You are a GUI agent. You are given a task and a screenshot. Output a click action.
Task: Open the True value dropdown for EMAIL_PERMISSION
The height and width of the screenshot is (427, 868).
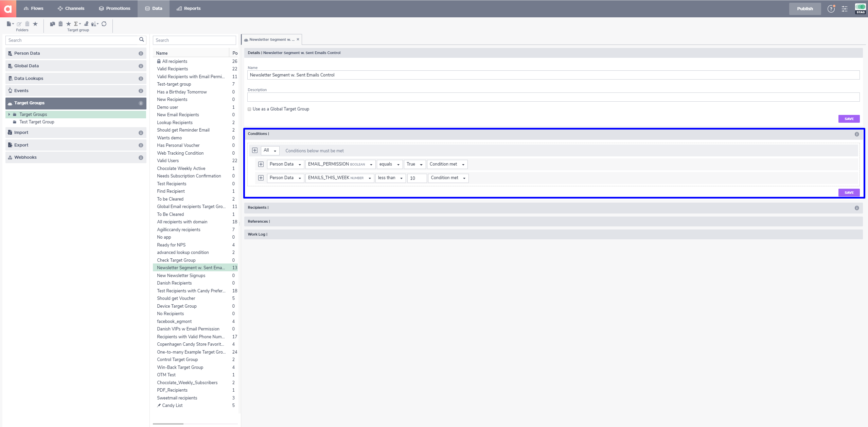tap(414, 164)
